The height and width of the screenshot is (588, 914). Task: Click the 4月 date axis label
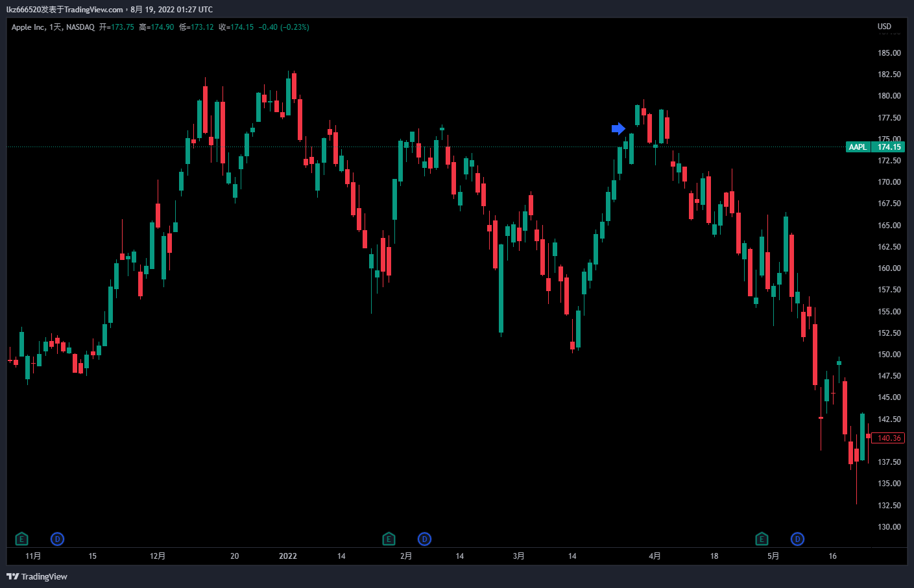pyautogui.click(x=655, y=556)
